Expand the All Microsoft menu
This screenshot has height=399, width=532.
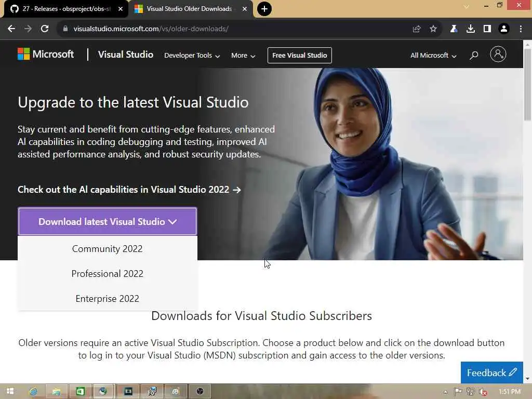433,55
